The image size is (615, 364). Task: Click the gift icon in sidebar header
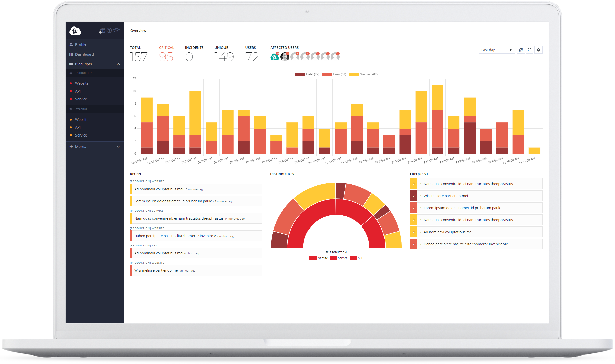(102, 31)
